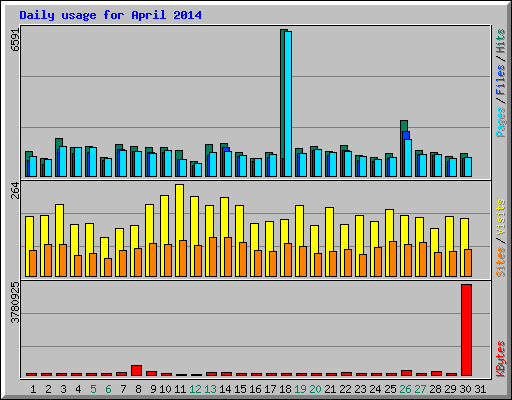Click the 'KBytes' legend label
The image size is (512, 400).
point(501,359)
